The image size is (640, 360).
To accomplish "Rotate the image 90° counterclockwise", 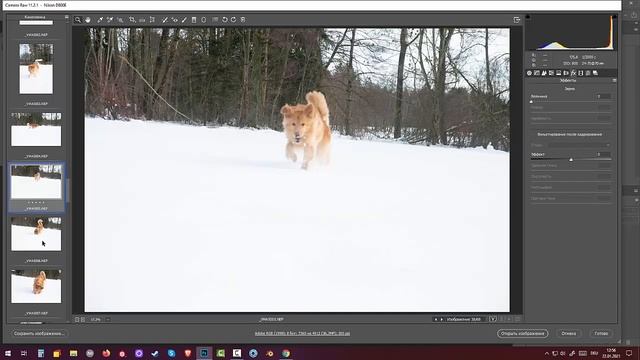I will 224,20.
